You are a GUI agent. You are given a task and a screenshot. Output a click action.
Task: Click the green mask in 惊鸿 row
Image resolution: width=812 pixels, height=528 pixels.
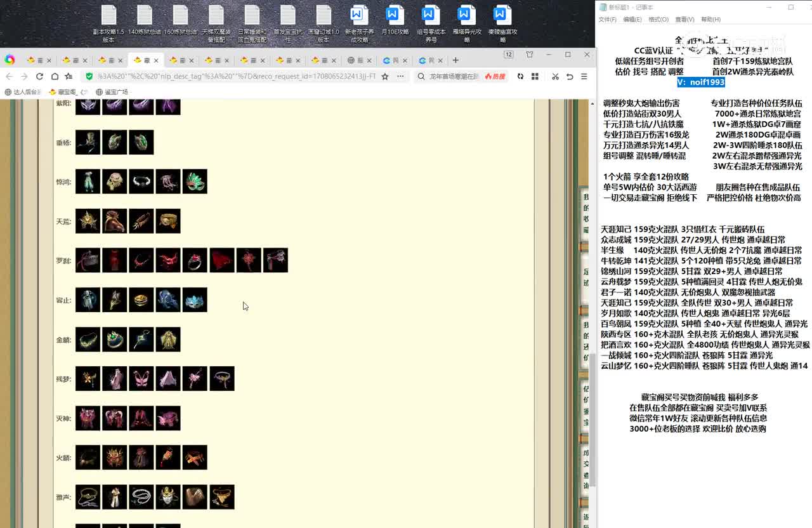(x=195, y=181)
